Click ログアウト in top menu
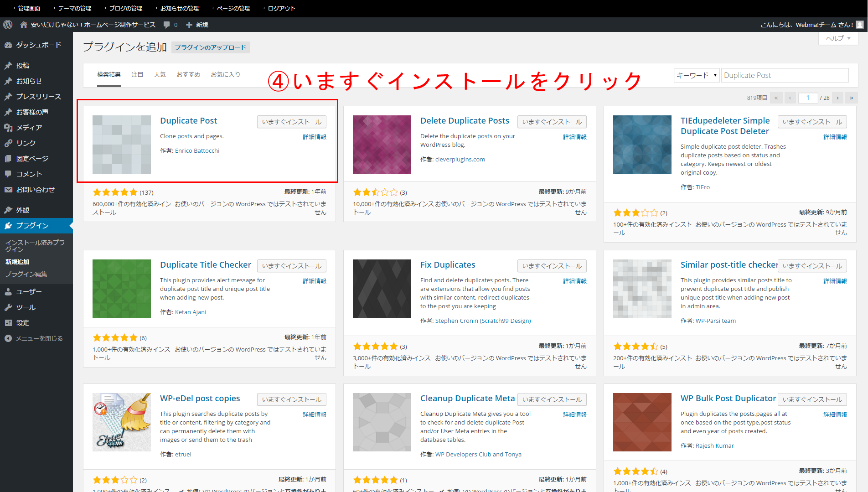Image resolution: width=868 pixels, height=492 pixels. [281, 8]
